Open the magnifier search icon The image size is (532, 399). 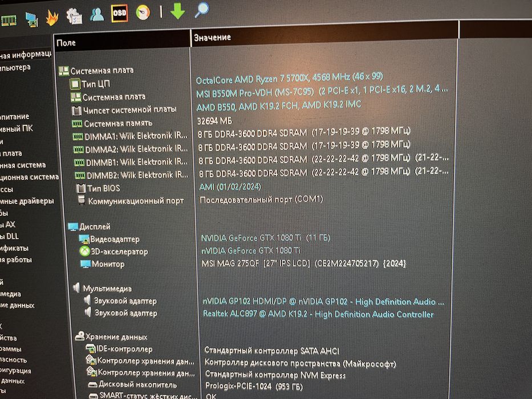click(x=201, y=10)
